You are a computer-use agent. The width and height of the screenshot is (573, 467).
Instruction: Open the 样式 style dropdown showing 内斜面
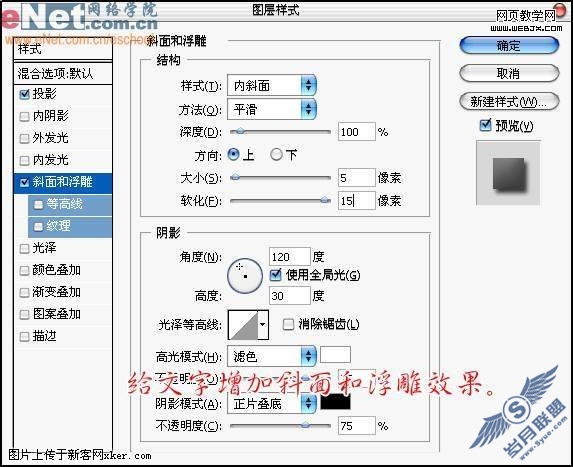click(272, 86)
